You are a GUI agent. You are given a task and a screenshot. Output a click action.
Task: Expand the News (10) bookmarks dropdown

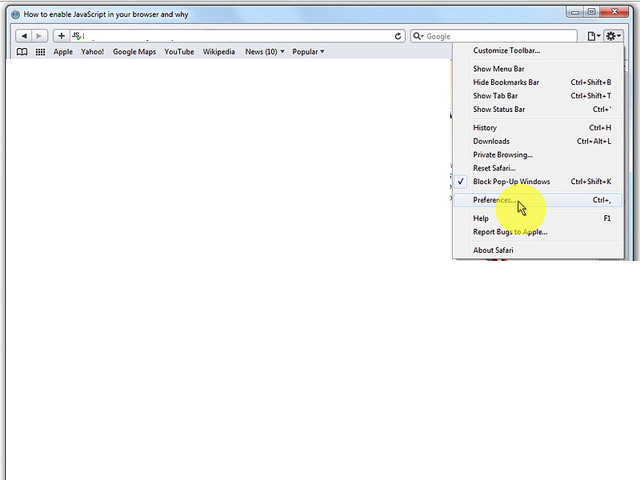(264, 52)
